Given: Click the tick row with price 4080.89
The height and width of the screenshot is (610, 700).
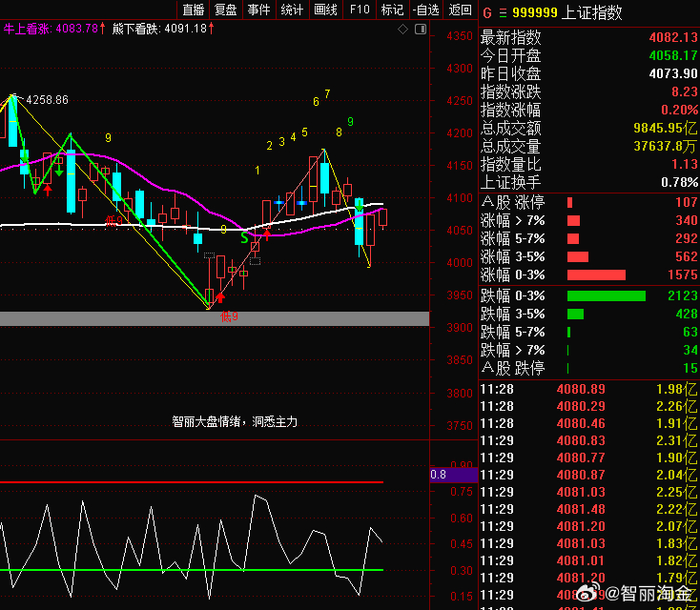Looking at the screenshot, I should (588, 389).
